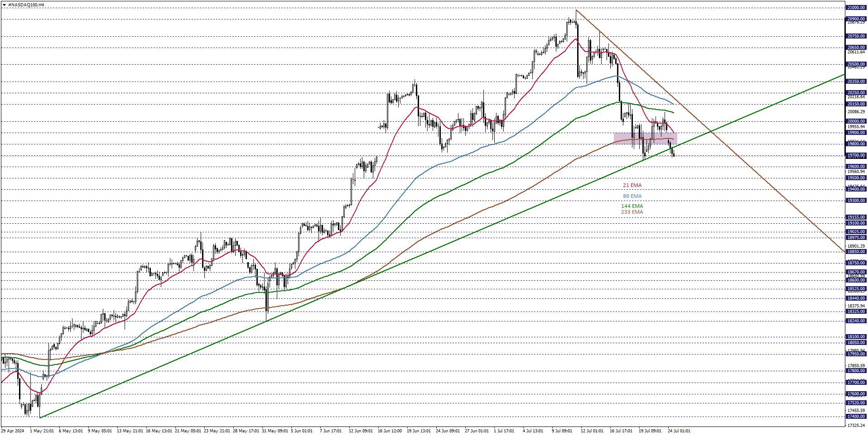Click the 19400.00 price level label

click(856, 189)
